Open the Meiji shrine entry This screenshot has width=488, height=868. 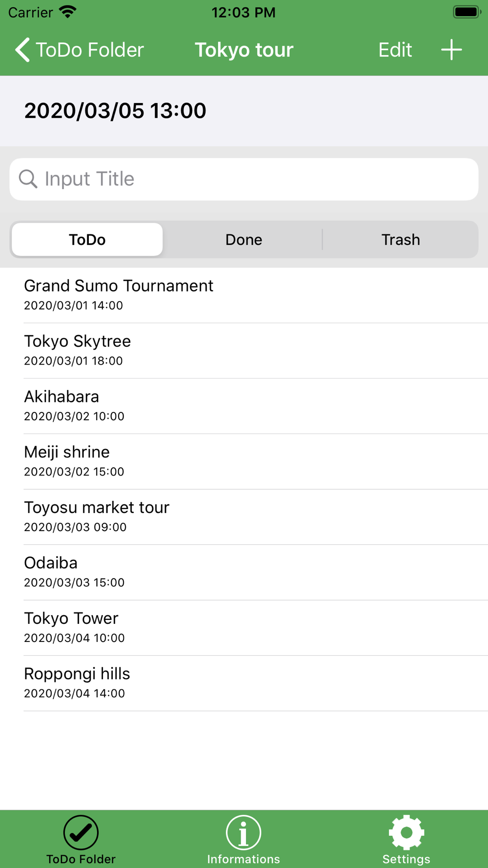coord(244,462)
